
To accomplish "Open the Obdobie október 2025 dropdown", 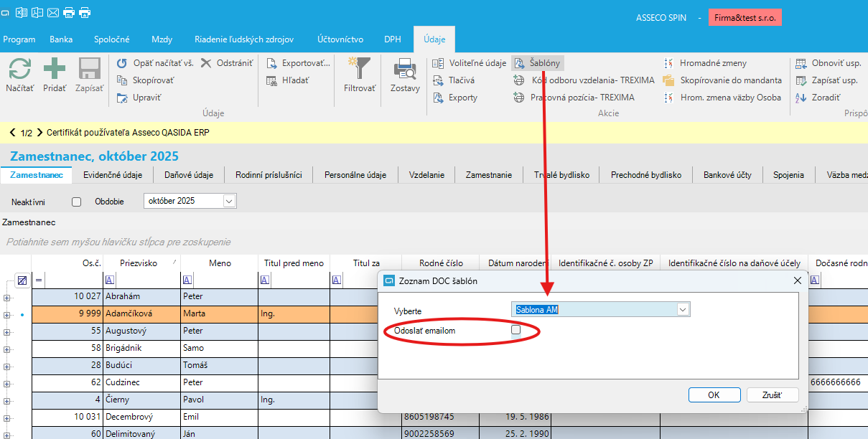I will 229,202.
